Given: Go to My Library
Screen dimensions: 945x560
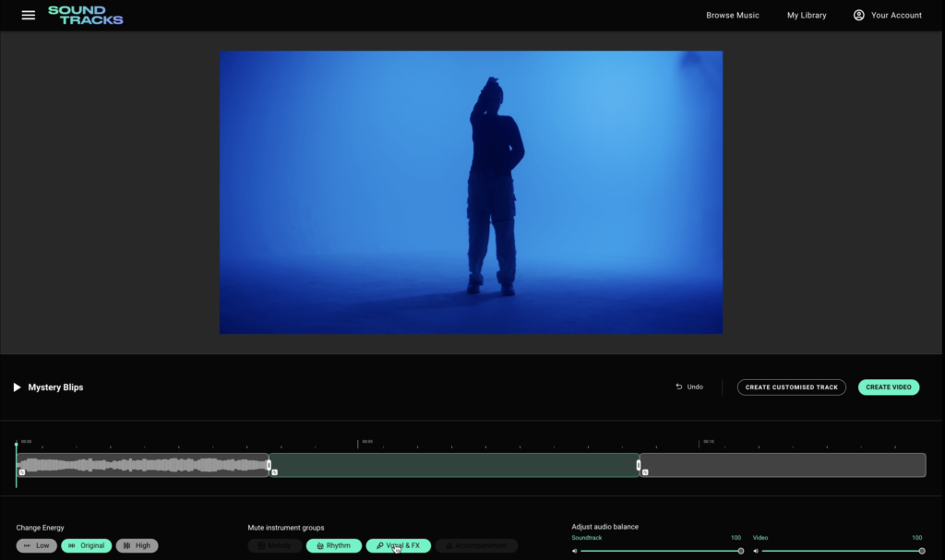Looking at the screenshot, I should [x=807, y=16].
